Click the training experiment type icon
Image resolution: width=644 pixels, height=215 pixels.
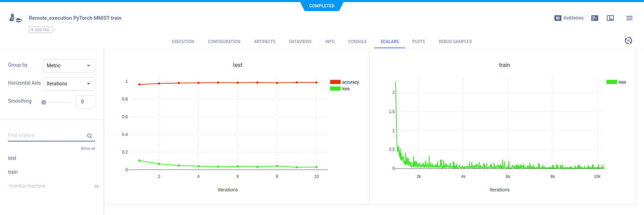point(15,18)
